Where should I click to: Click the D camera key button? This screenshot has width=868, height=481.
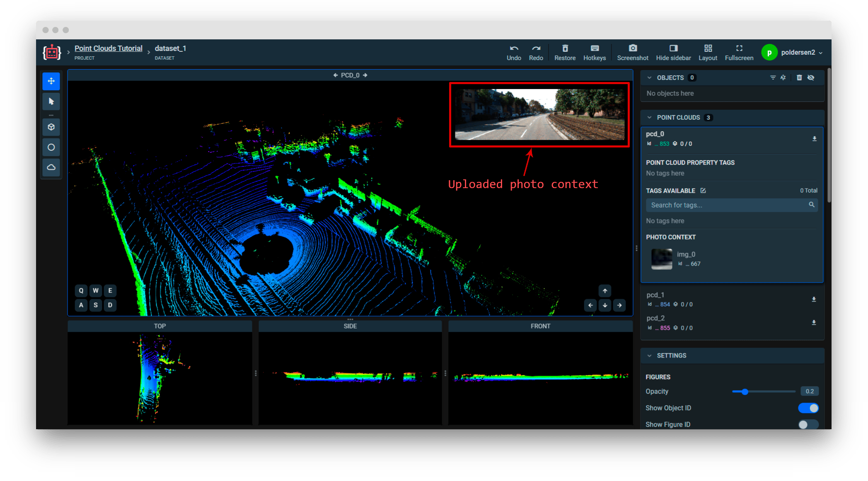click(x=110, y=305)
